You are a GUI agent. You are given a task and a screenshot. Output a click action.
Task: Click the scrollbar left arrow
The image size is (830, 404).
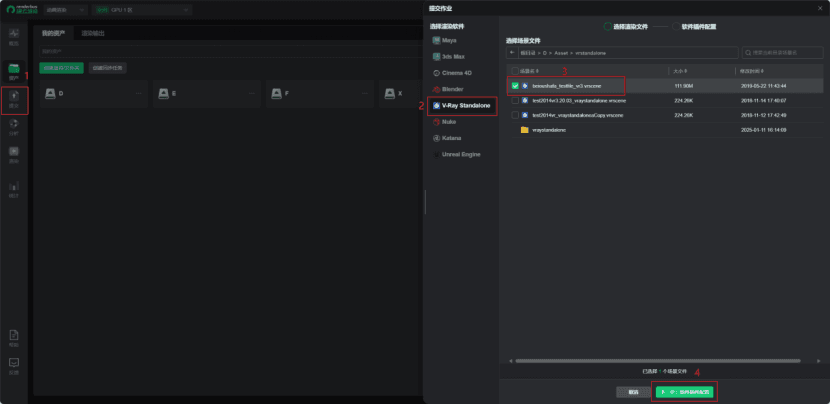[511, 361]
